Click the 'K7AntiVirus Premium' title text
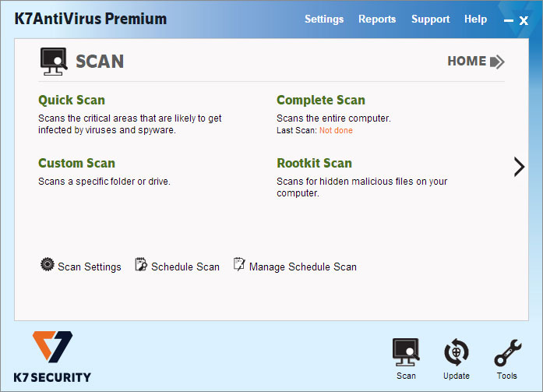The image size is (543, 392). tap(90, 19)
